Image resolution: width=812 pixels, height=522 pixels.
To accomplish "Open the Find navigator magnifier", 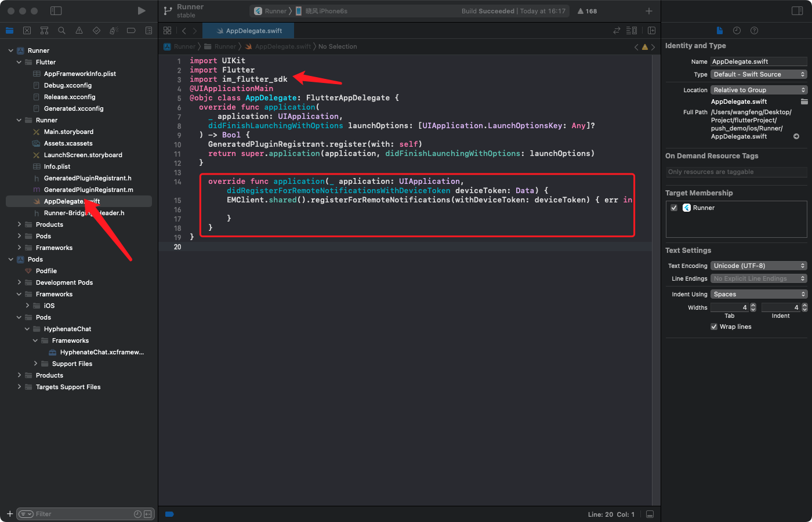I will point(61,31).
